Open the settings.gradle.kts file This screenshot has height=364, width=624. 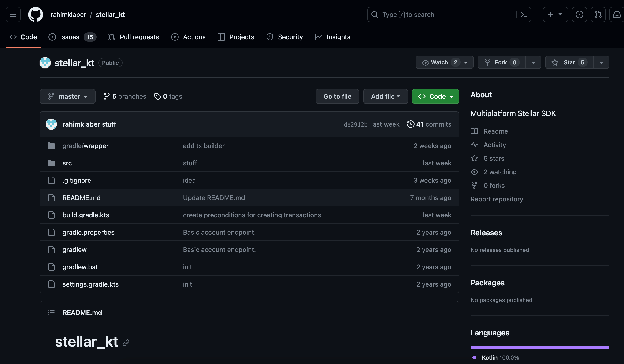pos(90,284)
